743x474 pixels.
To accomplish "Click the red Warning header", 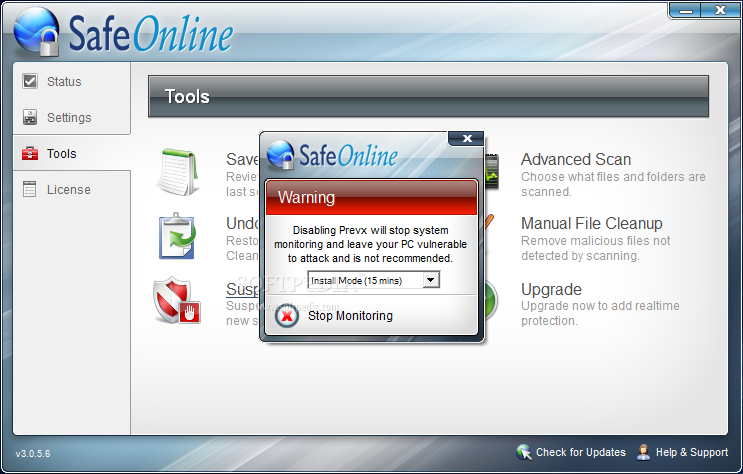I will (x=372, y=197).
